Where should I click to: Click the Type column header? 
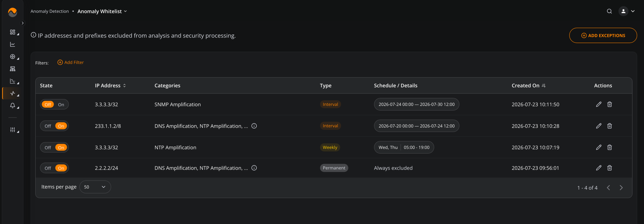click(326, 85)
